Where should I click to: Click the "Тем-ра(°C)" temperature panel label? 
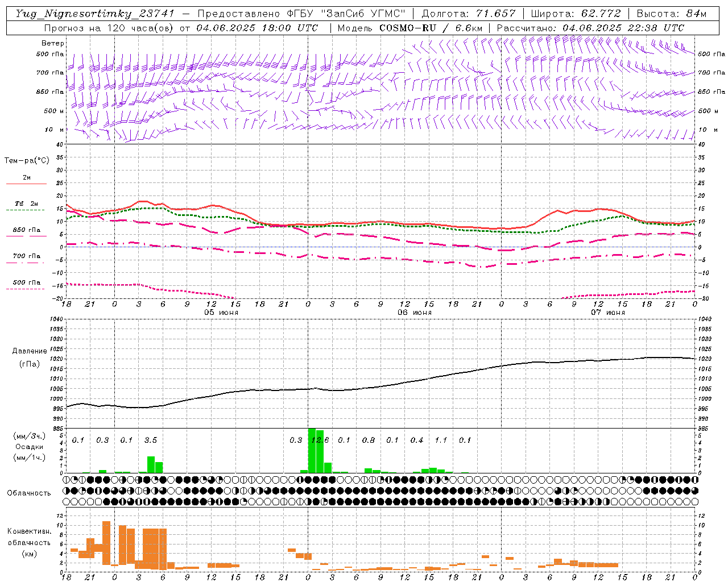[27, 161]
